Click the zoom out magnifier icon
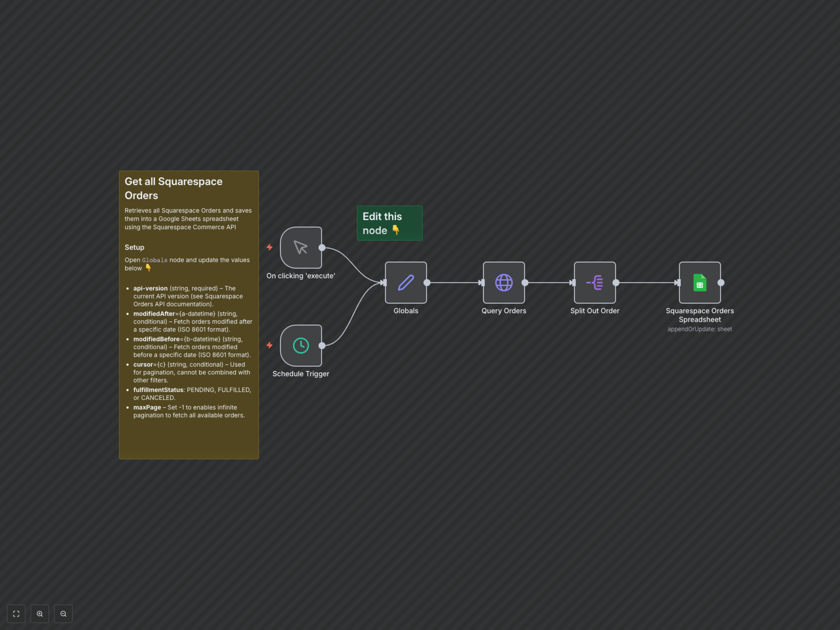The width and height of the screenshot is (840, 630). [x=63, y=614]
